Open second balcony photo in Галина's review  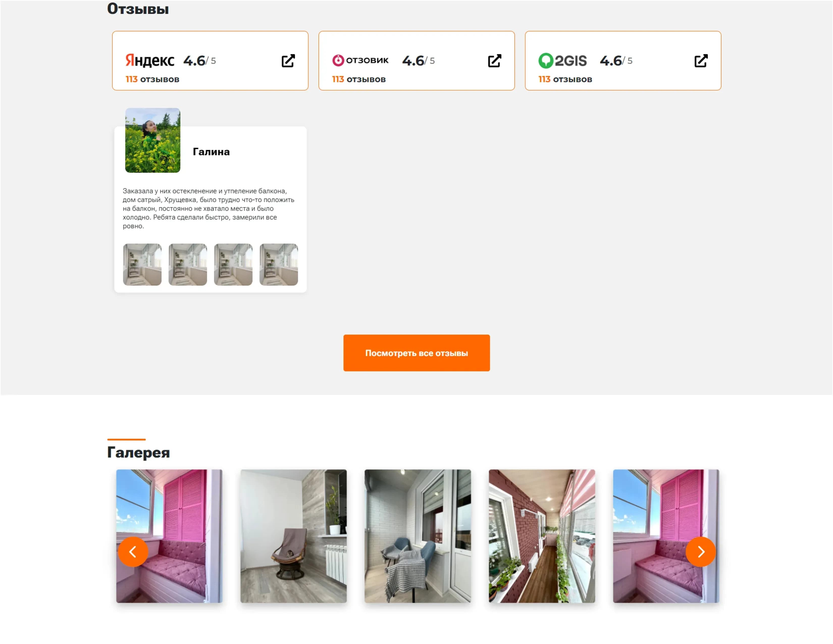point(188,264)
